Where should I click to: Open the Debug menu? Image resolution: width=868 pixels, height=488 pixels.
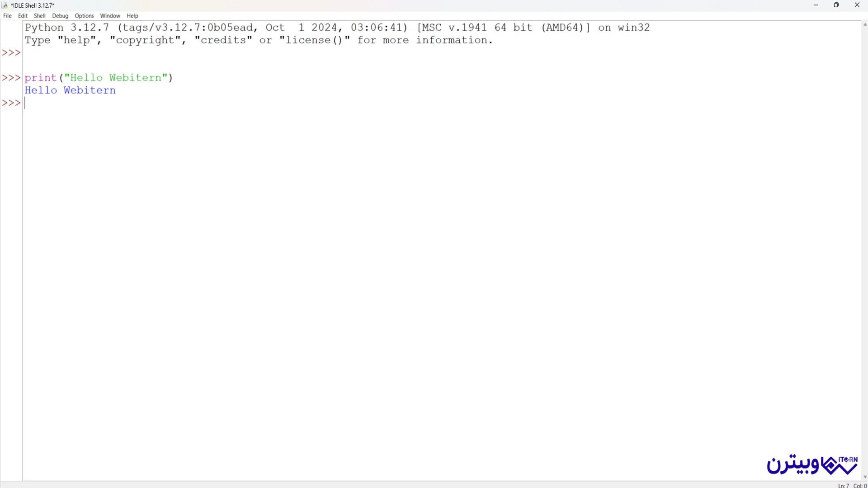pyautogui.click(x=60, y=15)
